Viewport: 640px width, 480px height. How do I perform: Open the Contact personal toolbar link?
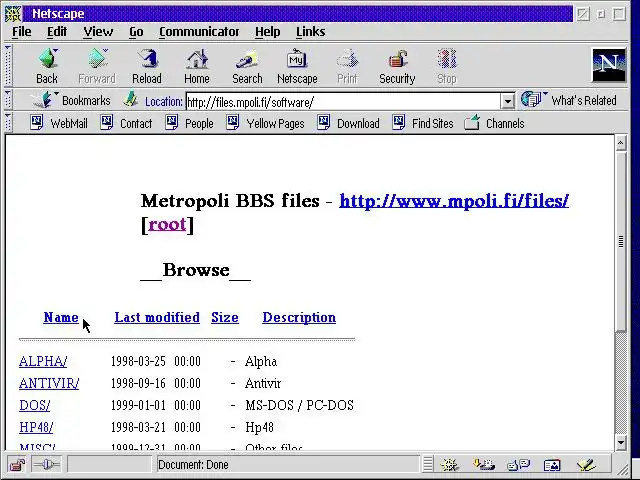(126, 123)
